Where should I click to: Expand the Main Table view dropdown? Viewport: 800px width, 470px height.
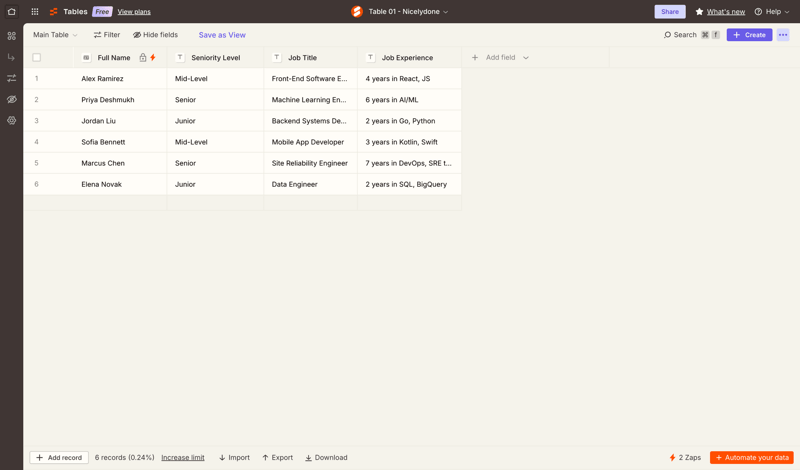55,35
